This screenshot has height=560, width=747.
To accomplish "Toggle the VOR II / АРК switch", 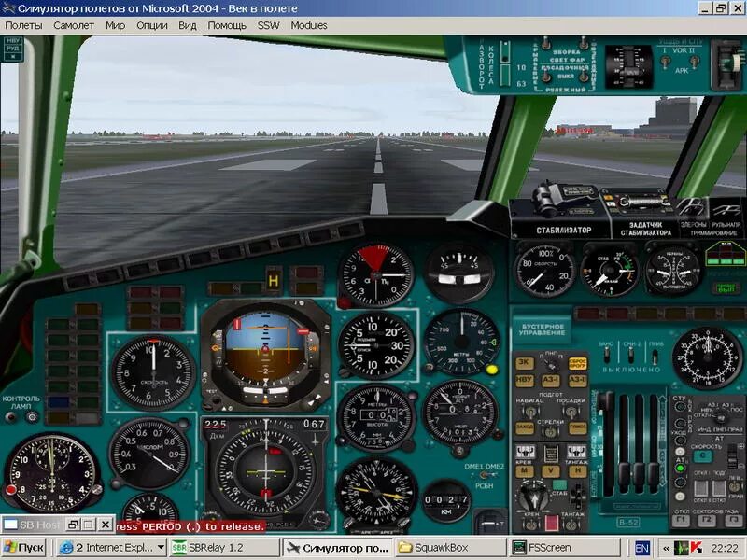I will pyautogui.click(x=695, y=61).
